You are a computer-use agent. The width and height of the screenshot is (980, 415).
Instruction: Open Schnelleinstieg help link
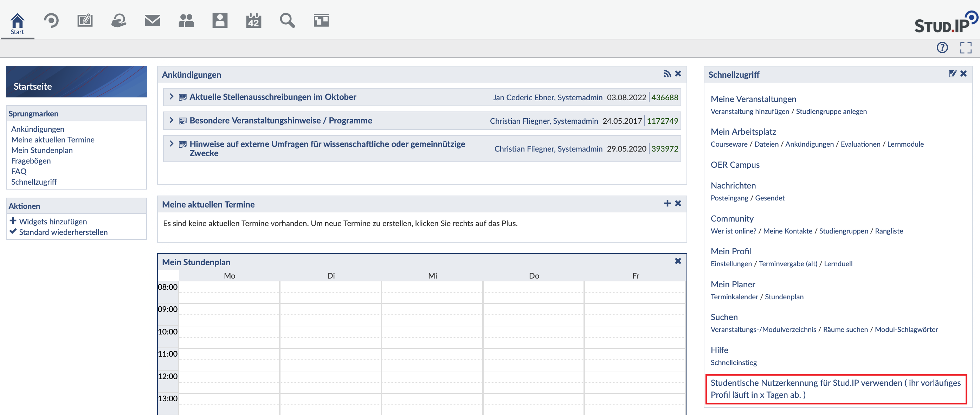tap(734, 363)
